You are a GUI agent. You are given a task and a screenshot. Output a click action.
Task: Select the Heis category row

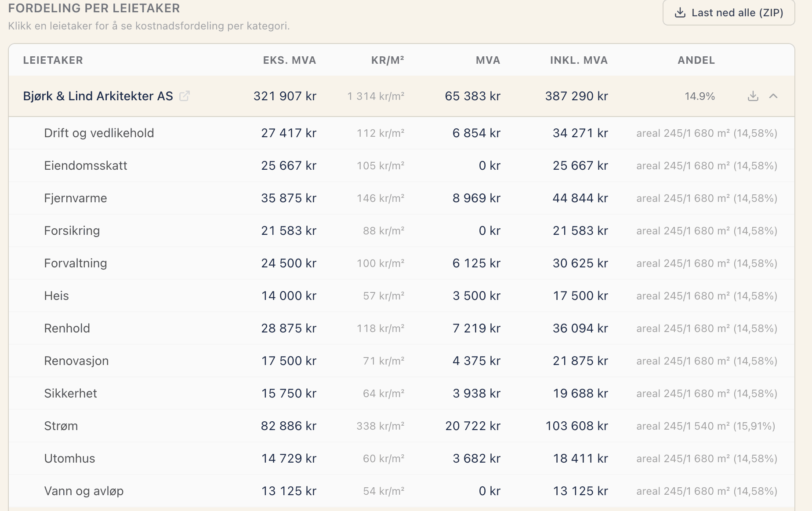402,296
